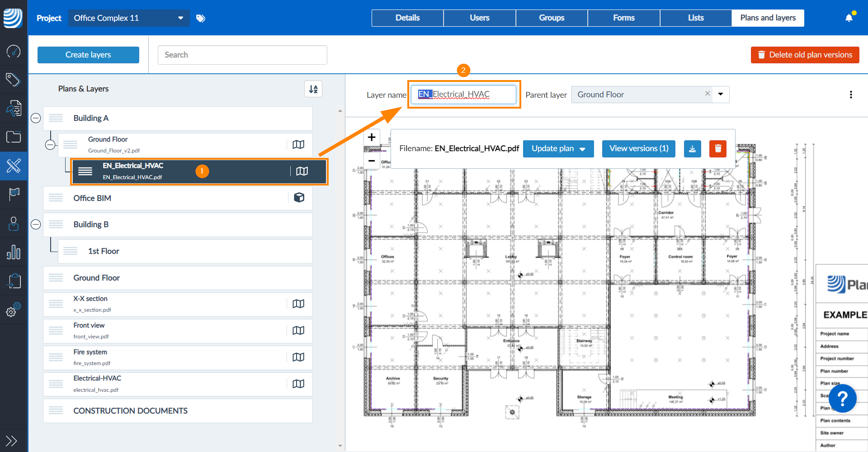Open statistics bar chart icon in sidebar
The width and height of the screenshot is (868, 452).
14,252
